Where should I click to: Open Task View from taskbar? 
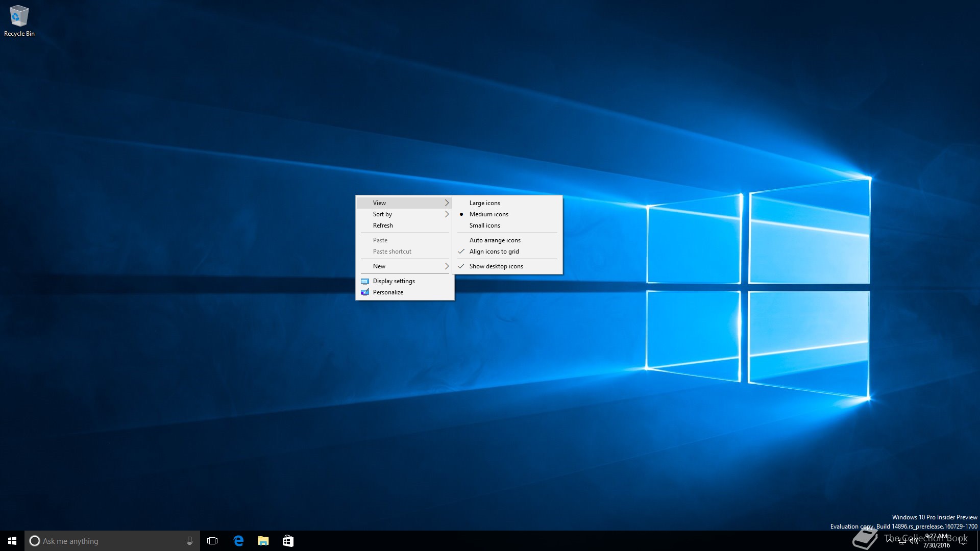tap(212, 541)
